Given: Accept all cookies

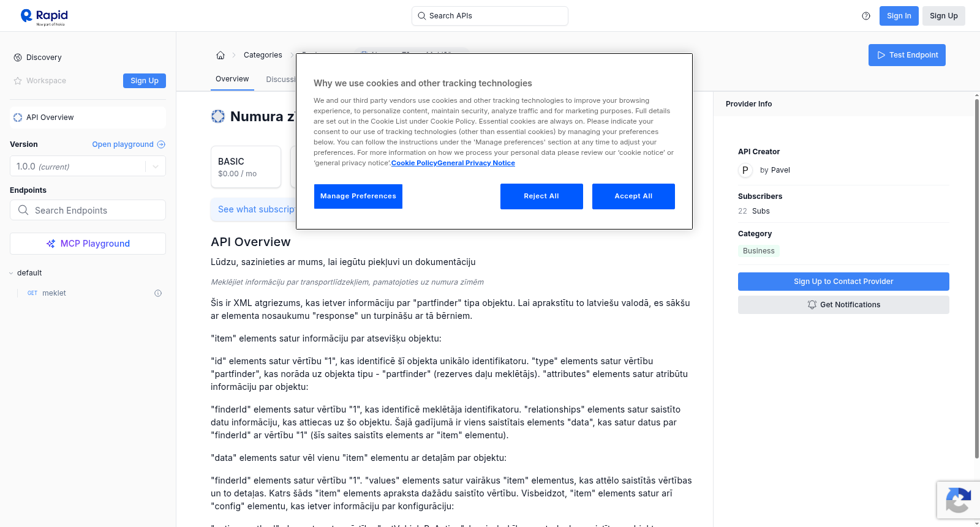Looking at the screenshot, I should click(633, 196).
